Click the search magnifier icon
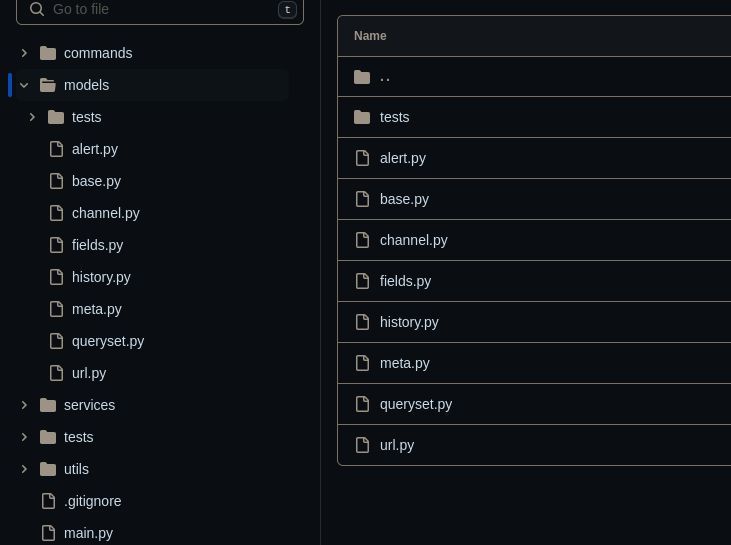This screenshot has width=731, height=545. pos(37,9)
